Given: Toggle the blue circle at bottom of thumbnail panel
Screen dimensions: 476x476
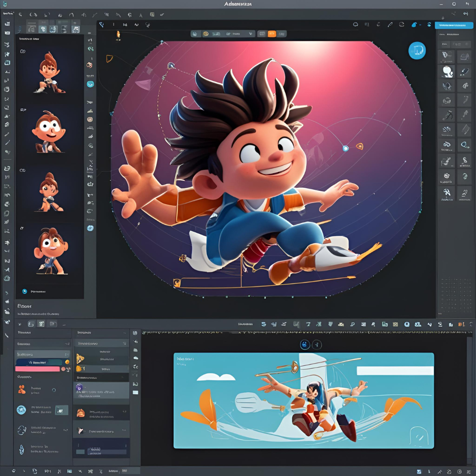Looking at the screenshot, I should tap(25, 291).
